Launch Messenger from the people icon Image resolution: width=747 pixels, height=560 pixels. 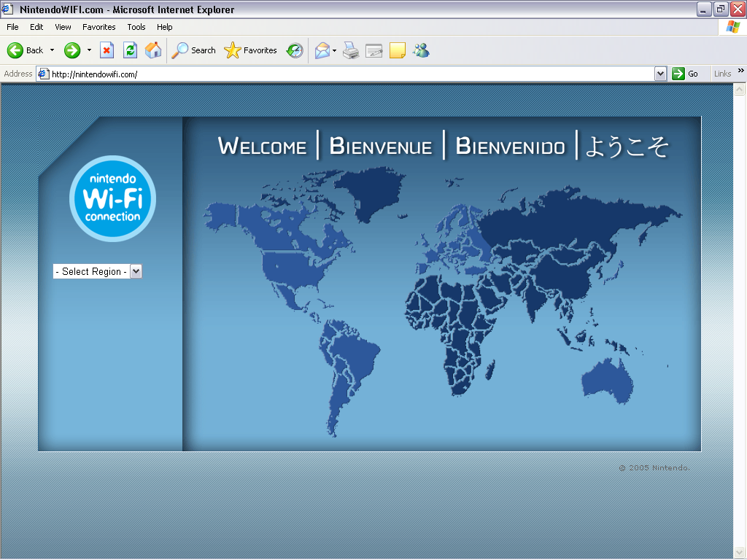pyautogui.click(x=421, y=50)
